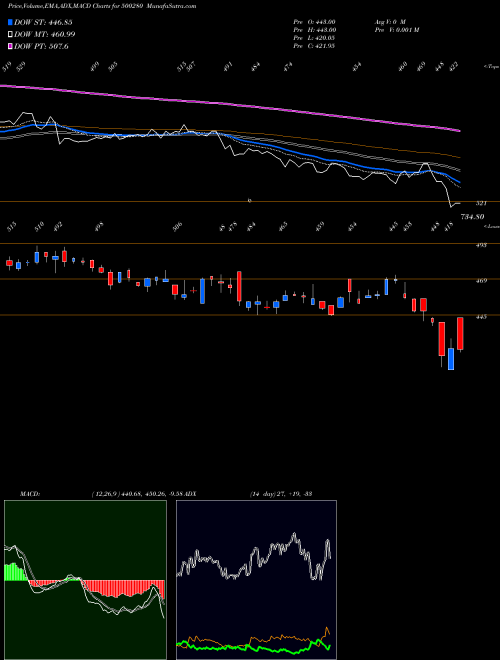Click the 'Pre H: 443.00' high value
500x660 pixels.
(314, 30)
